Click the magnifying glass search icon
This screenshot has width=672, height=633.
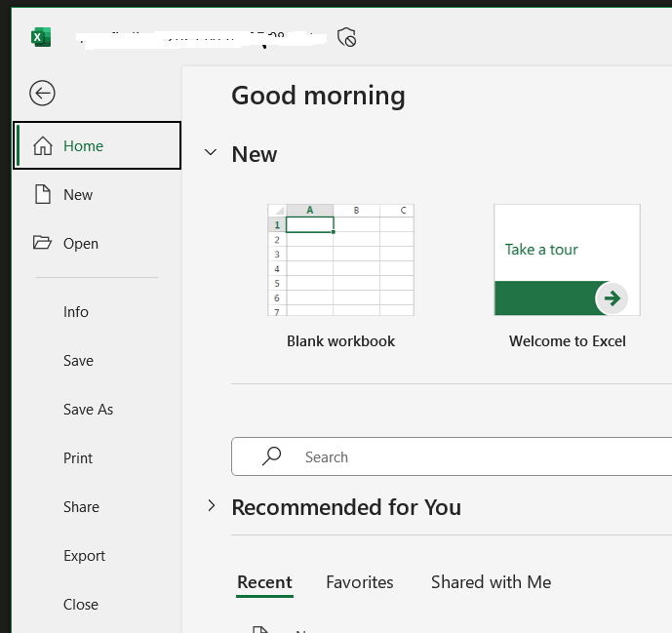(x=272, y=456)
